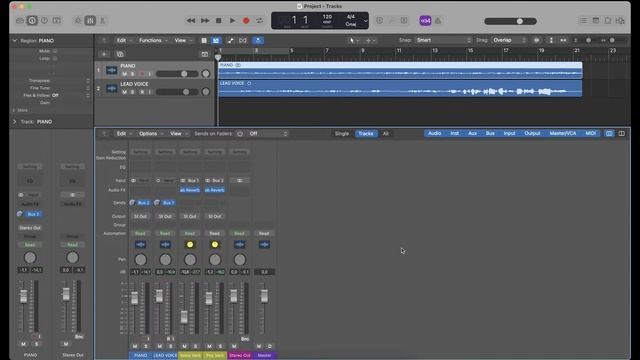Toggle the Aux channel filter button
This screenshot has height=360, width=640.
pyautogui.click(x=472, y=133)
